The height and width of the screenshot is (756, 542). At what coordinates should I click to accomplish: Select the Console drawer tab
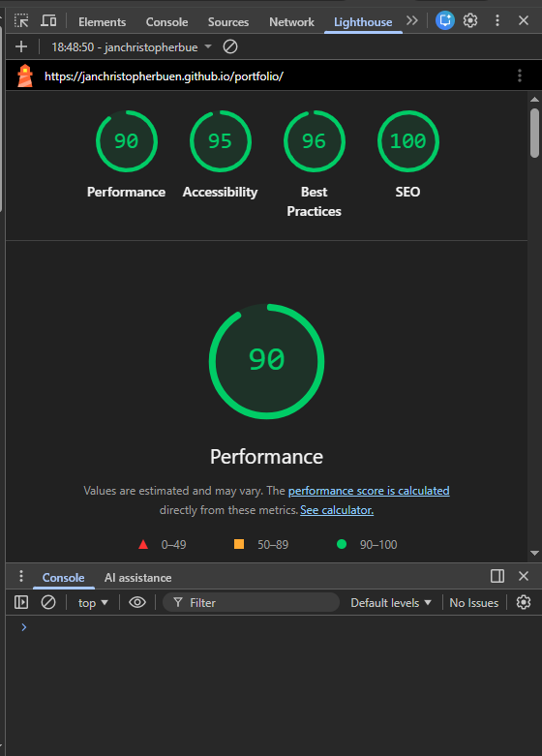pos(63,578)
